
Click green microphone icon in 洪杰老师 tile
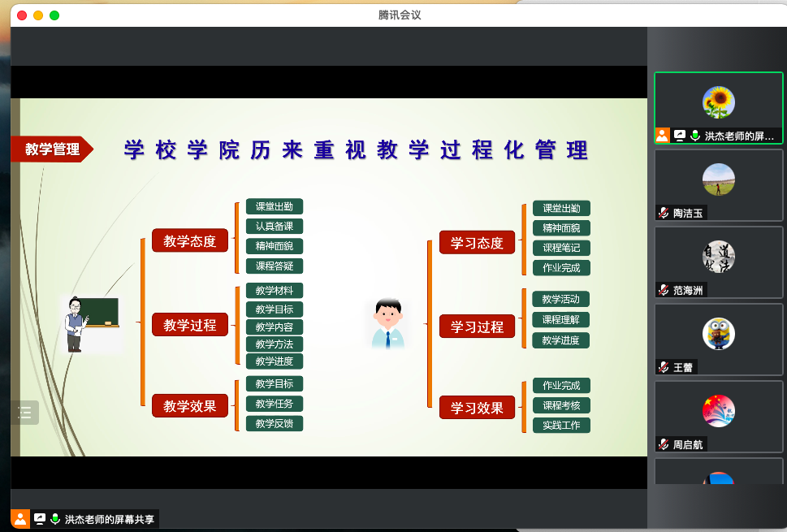click(695, 136)
